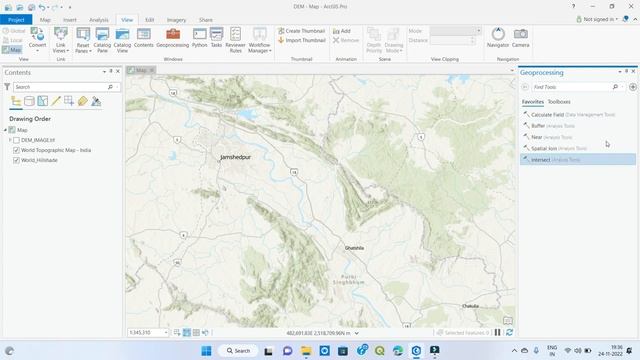Open taskbar Search

tap(238, 351)
